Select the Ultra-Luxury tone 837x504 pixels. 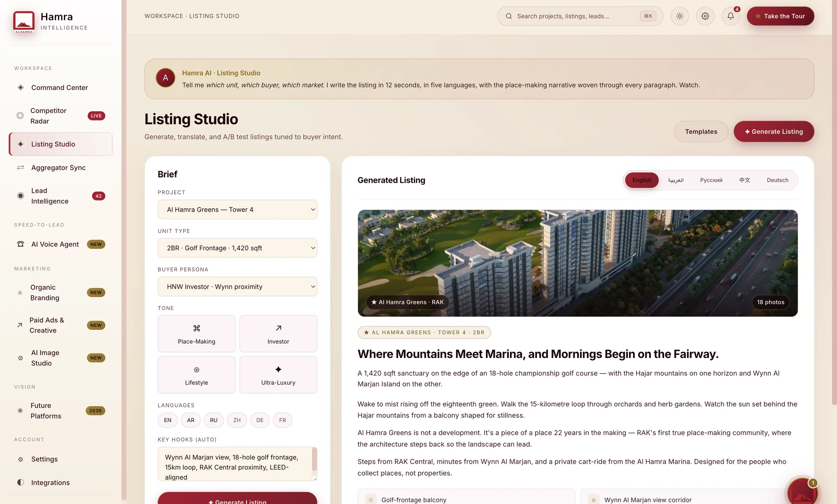click(278, 375)
